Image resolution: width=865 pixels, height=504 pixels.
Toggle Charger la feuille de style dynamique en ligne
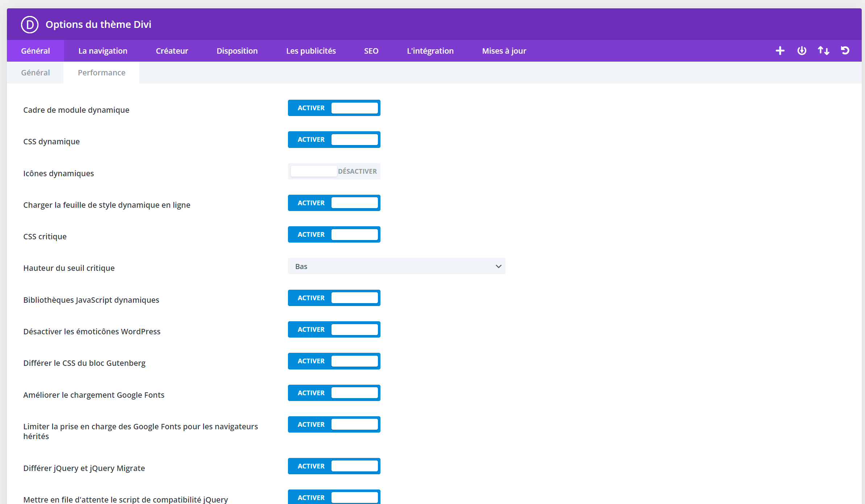point(334,203)
